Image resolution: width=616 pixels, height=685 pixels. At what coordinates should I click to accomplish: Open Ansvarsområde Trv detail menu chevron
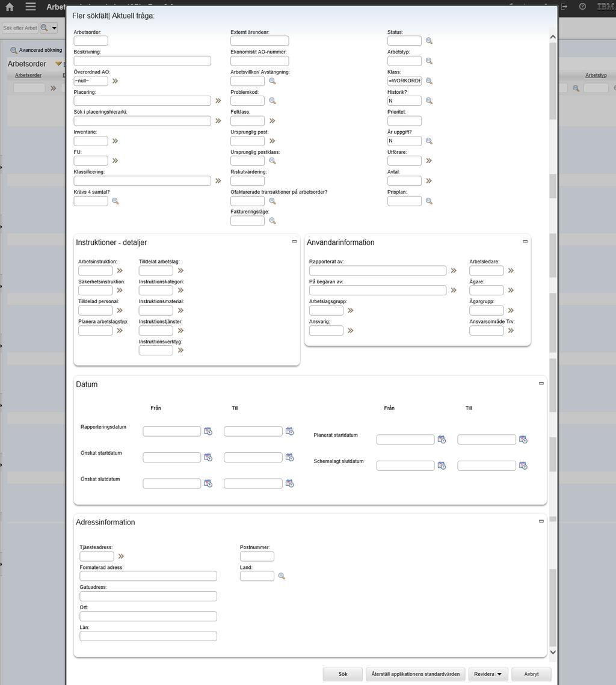coord(511,331)
